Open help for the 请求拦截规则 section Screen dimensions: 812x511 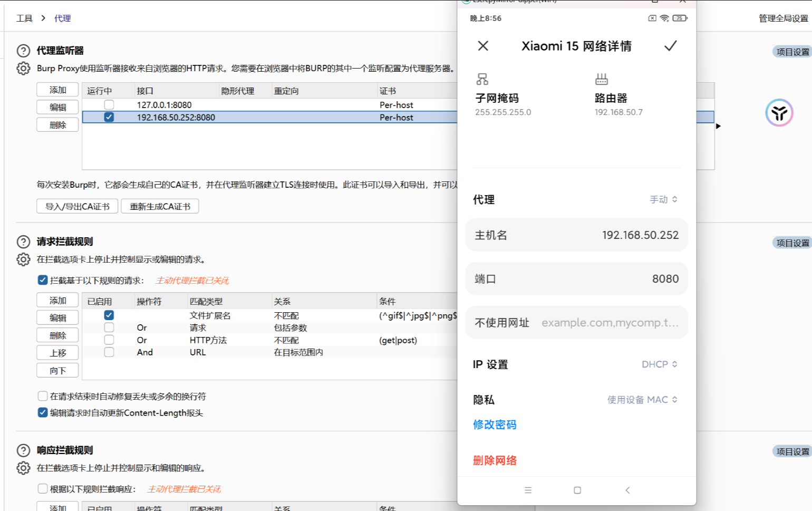[x=23, y=242]
